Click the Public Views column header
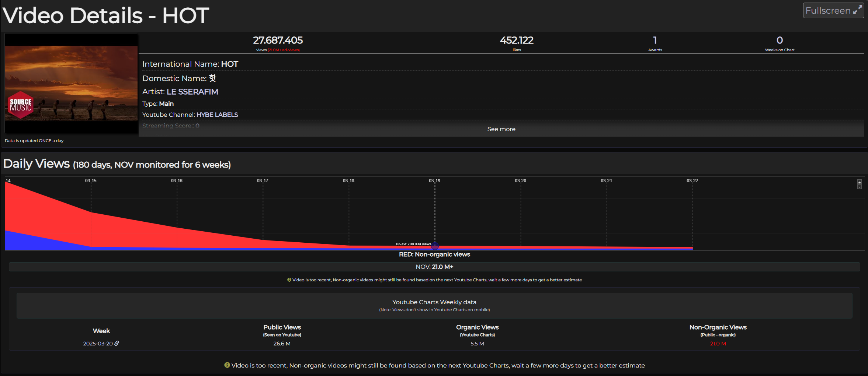This screenshot has width=868, height=376. tap(282, 331)
